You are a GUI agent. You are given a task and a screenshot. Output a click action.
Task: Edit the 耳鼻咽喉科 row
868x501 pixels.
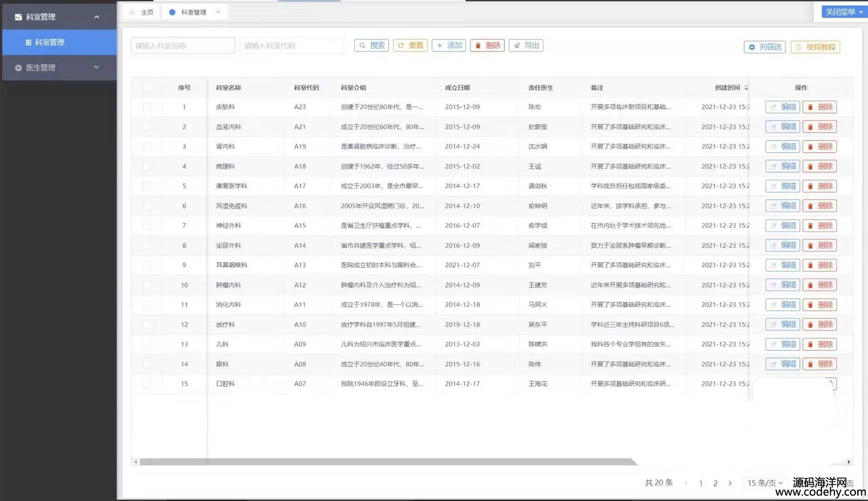[x=783, y=265]
